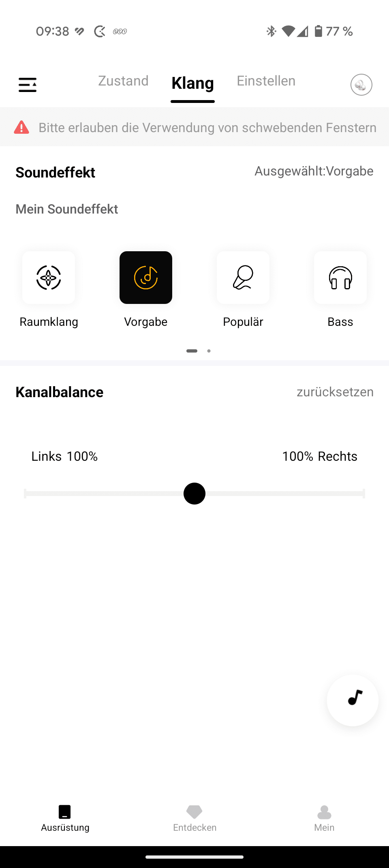Open the hamburger menu icon
Image resolution: width=389 pixels, height=868 pixels.
tap(28, 85)
